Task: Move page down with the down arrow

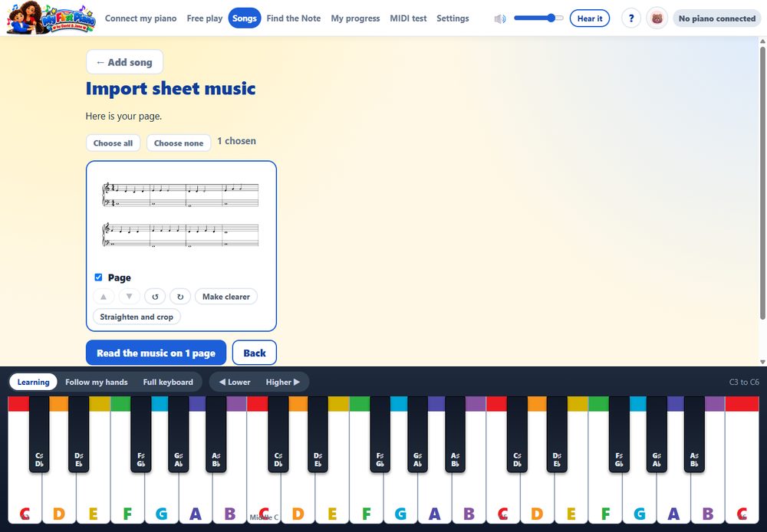Action: tap(129, 297)
